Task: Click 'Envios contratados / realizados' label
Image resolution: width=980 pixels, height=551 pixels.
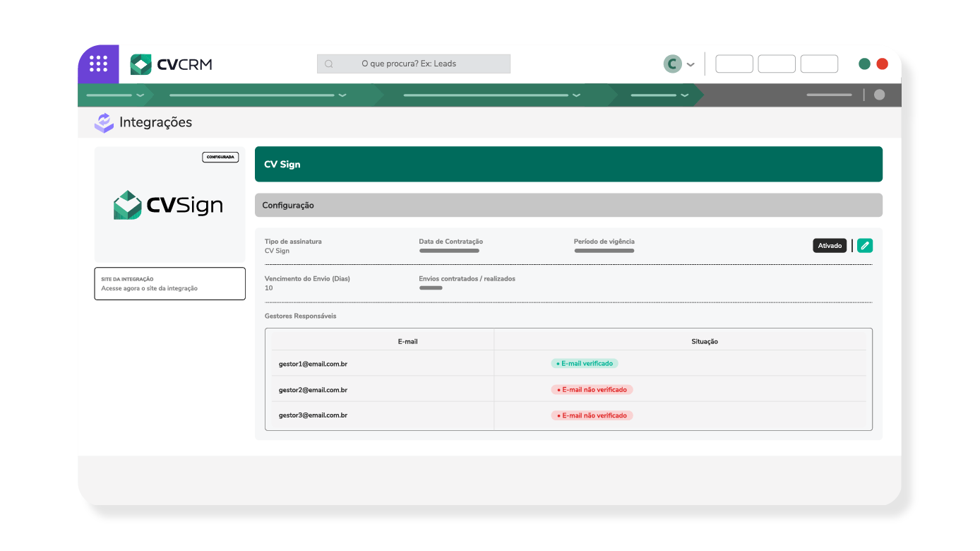Action: click(x=467, y=278)
